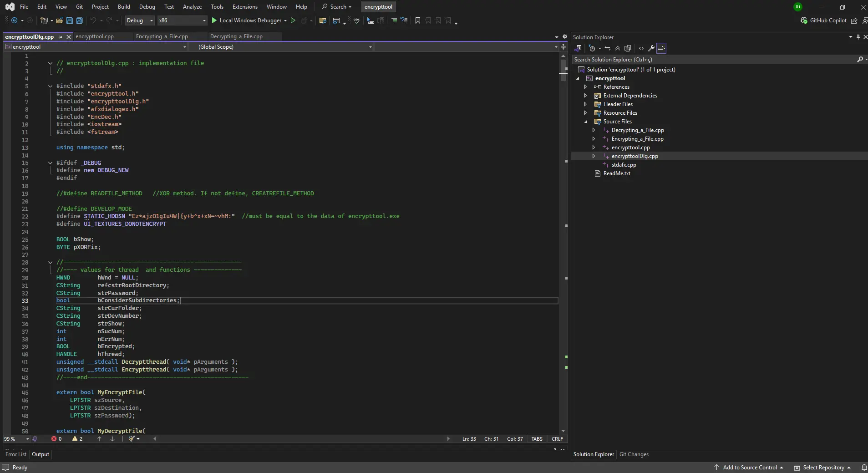This screenshot has width=868, height=473.
Task: Click the View Code icon in Solution Explorer
Action: (641, 48)
